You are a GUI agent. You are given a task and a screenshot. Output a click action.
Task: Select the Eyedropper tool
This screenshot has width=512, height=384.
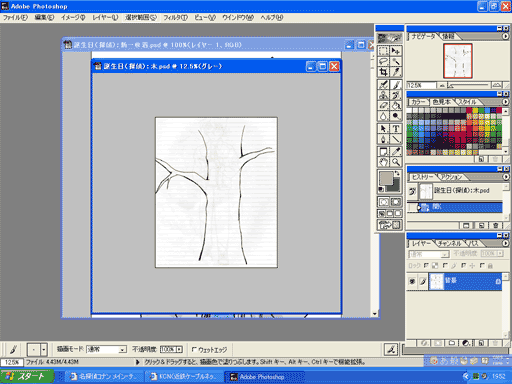click(x=396, y=152)
